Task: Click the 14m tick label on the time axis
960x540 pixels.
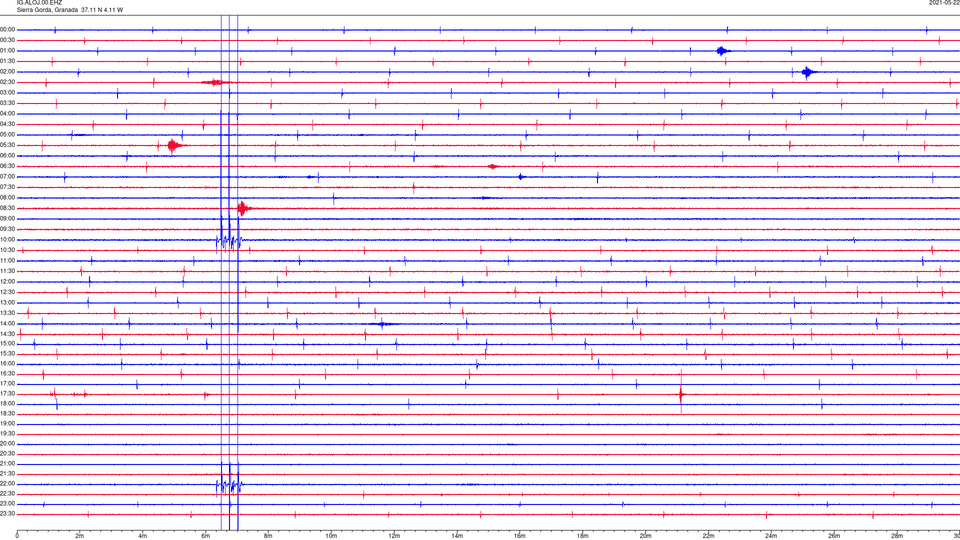Action: coord(457,536)
